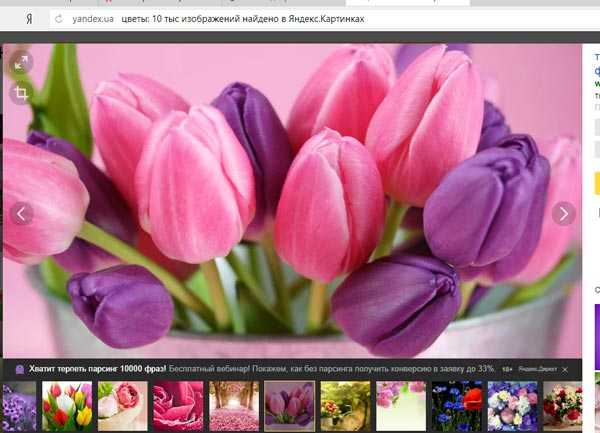Go to the previous image arrow
Viewport: 600px width, 433px height.
coord(21,214)
